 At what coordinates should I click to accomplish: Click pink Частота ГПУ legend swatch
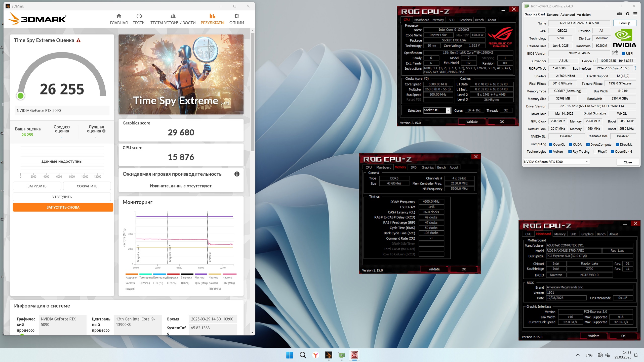click(x=229, y=274)
